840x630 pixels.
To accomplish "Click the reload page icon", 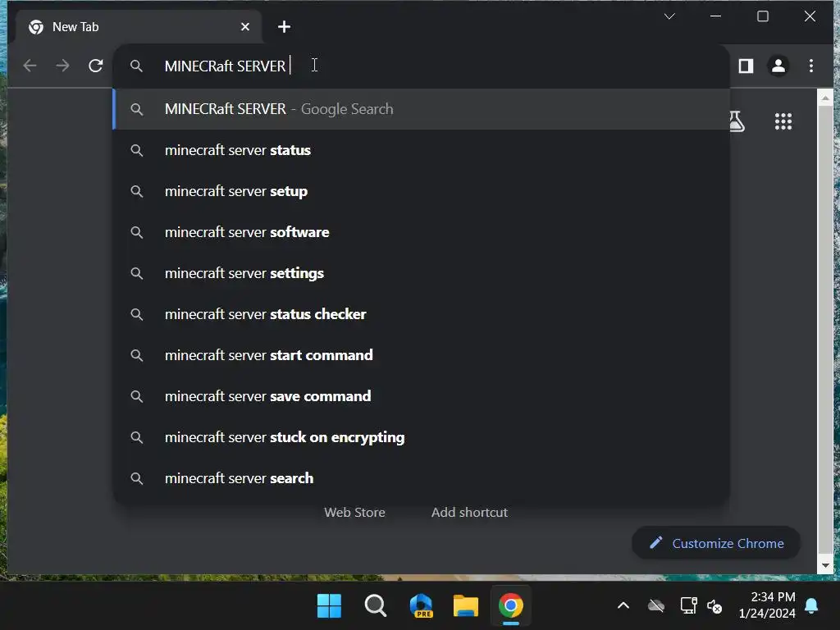I will [x=95, y=66].
